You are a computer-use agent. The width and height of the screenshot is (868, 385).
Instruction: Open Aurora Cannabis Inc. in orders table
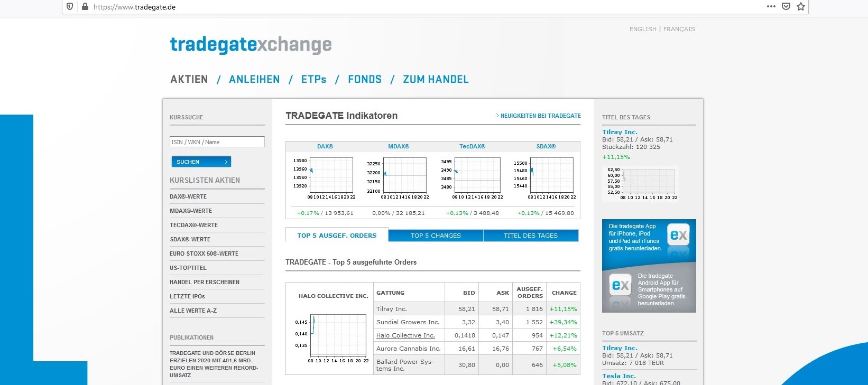click(408, 349)
